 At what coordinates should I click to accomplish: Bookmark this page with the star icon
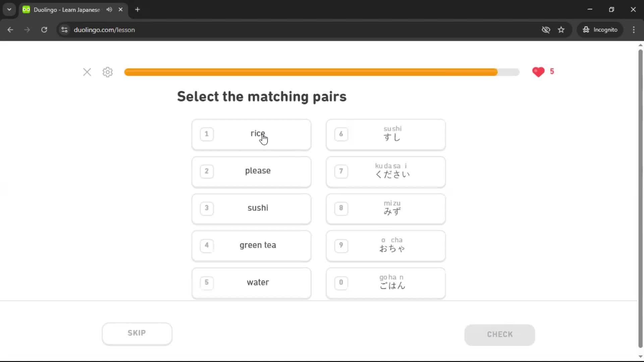click(x=561, y=30)
